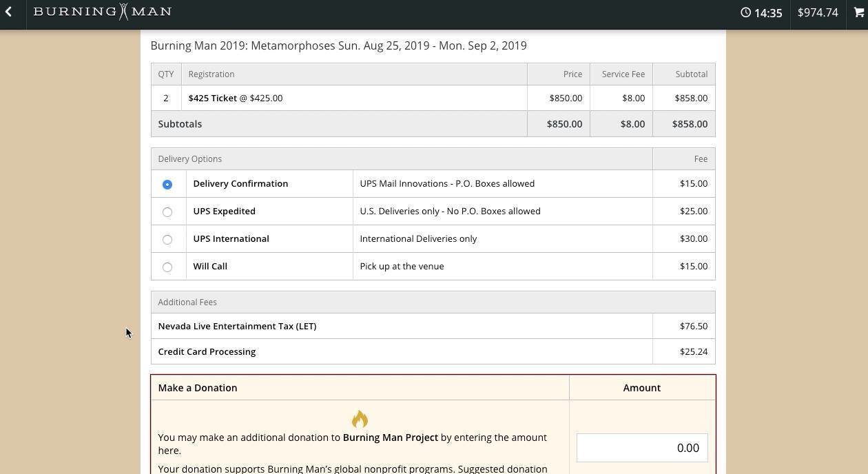Click the event title 'Burning Man 2019: Metamorphoses'
Viewport: 868px width, 474px height.
coord(242,45)
